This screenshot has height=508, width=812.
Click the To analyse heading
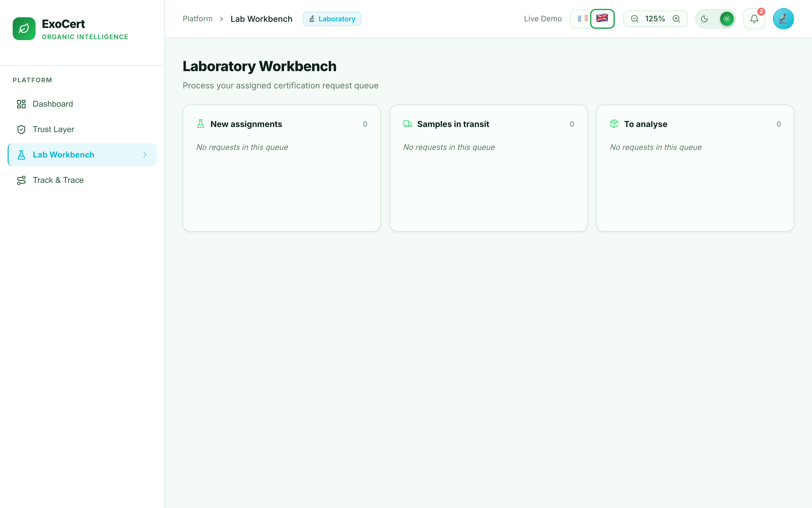click(646, 124)
